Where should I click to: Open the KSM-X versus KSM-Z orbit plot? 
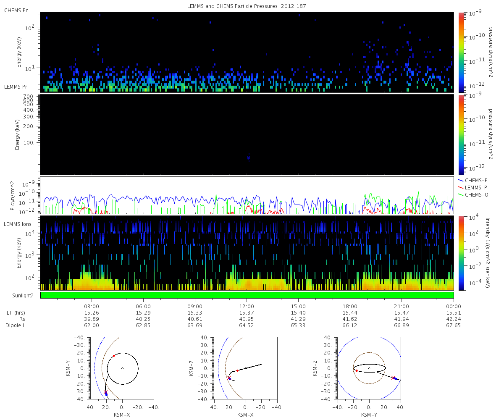click(x=246, y=368)
